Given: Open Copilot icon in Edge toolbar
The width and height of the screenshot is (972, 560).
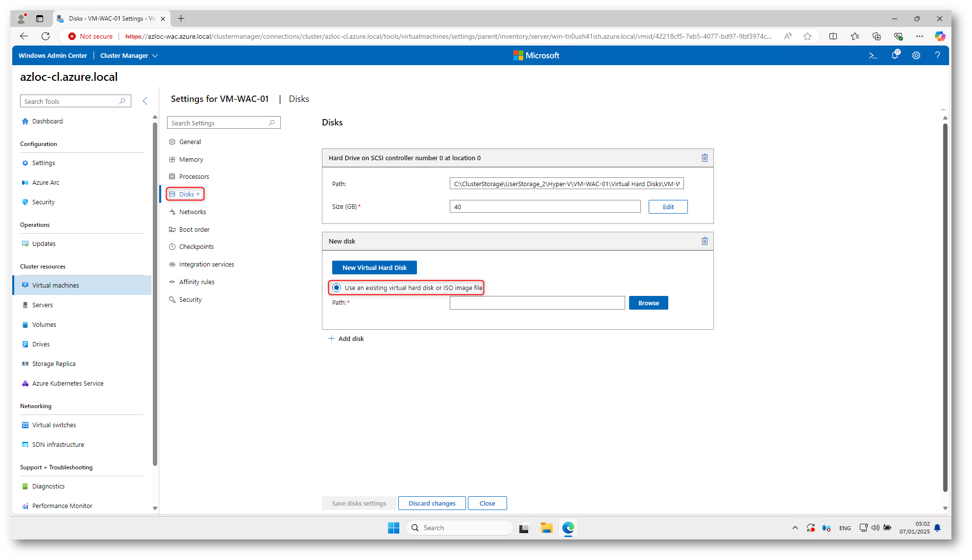Looking at the screenshot, I should click(x=940, y=36).
